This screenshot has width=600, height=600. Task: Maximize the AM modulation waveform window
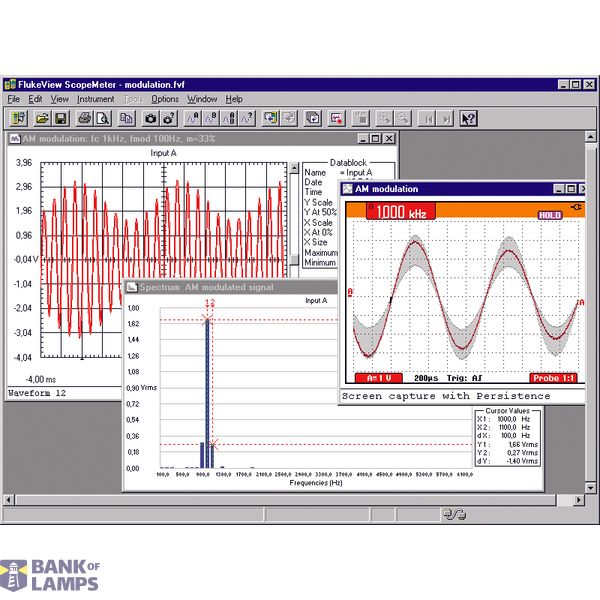pyautogui.click(x=376, y=139)
